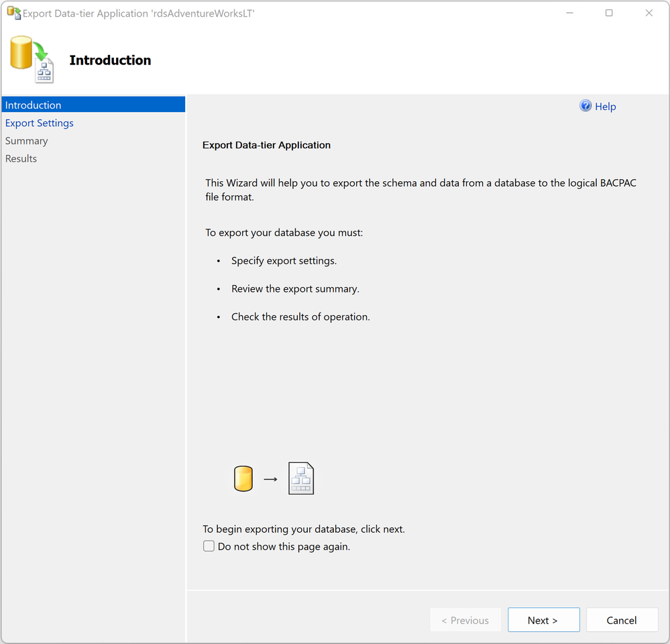Click the large 'Introduction' page heading
670x644 pixels.
click(x=110, y=60)
